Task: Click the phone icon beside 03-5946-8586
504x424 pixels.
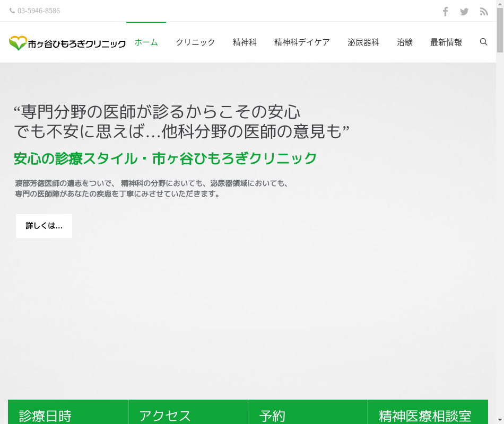Action: pos(12,11)
